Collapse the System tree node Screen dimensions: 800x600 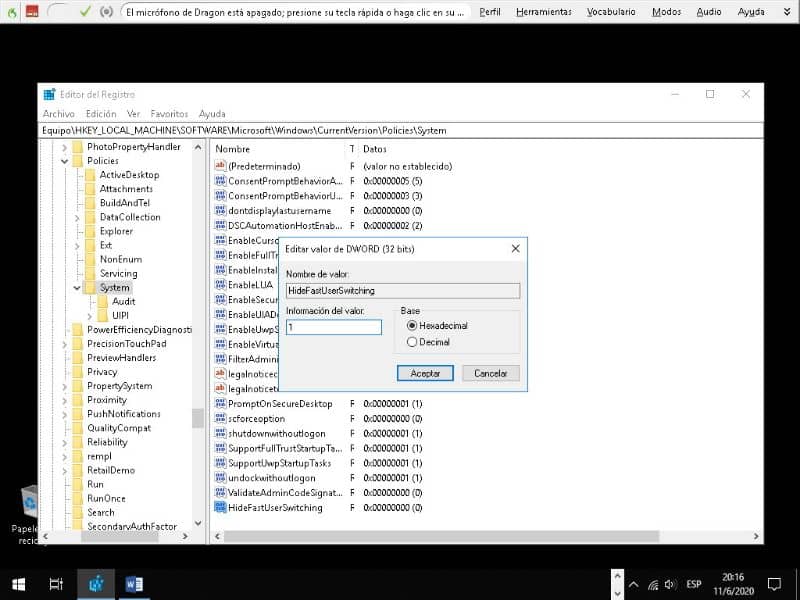[77, 288]
